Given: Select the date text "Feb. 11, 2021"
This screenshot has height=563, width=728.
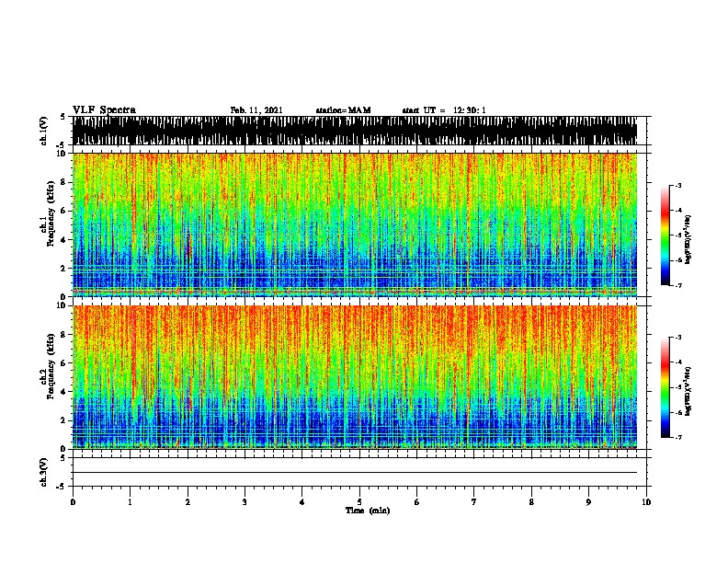Looking at the screenshot, I should pos(256,110).
